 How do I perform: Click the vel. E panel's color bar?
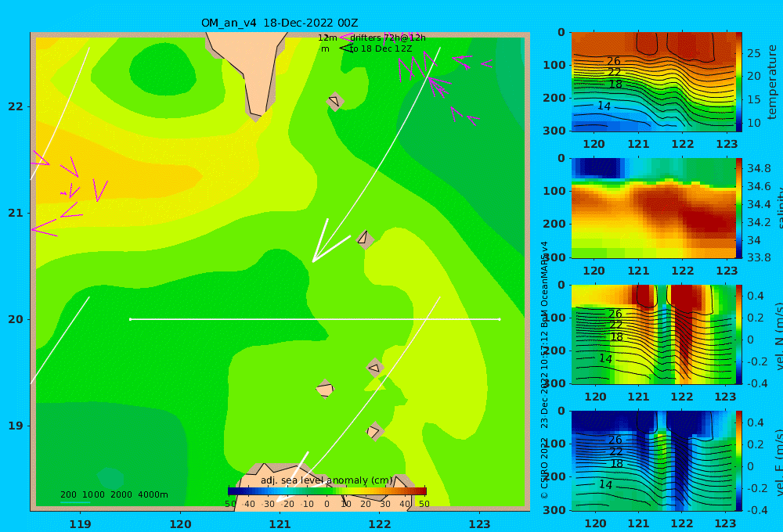pyautogui.click(x=739, y=461)
